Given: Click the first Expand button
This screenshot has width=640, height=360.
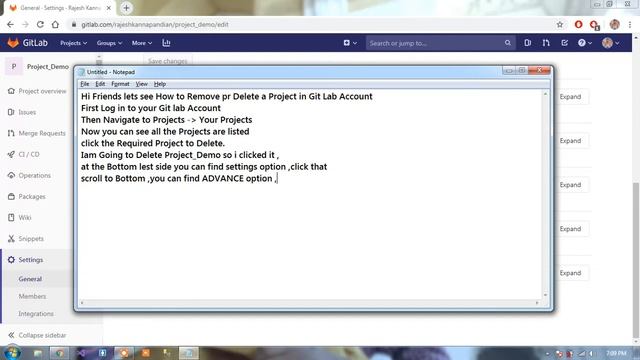Looking at the screenshot, I should point(570,97).
